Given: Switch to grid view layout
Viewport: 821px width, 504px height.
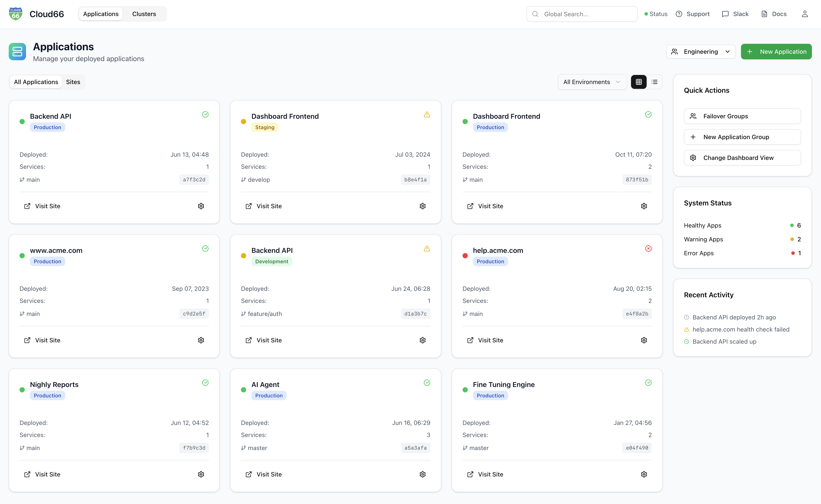Looking at the screenshot, I should (x=638, y=82).
